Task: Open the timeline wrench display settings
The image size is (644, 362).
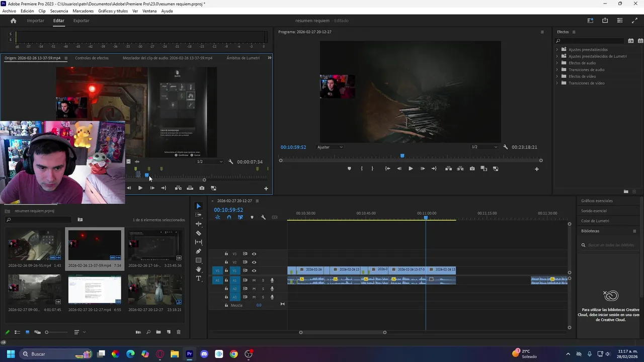Action: pos(263,217)
